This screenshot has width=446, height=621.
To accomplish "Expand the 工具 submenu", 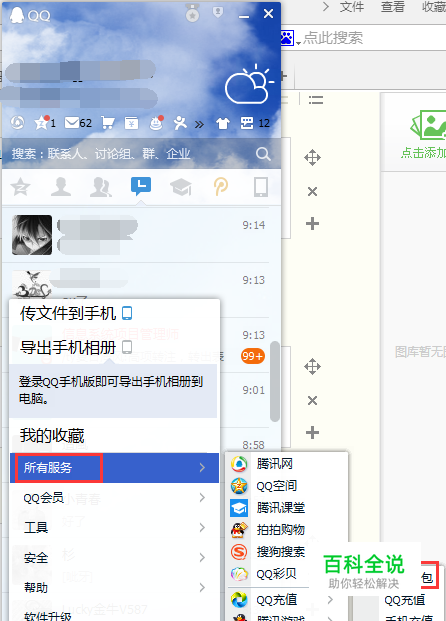I will 114,527.
